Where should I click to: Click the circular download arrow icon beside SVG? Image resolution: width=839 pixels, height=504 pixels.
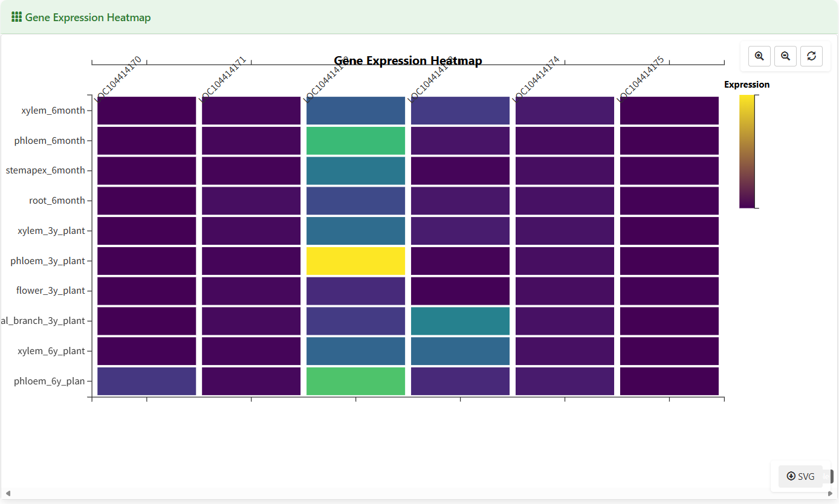(791, 476)
